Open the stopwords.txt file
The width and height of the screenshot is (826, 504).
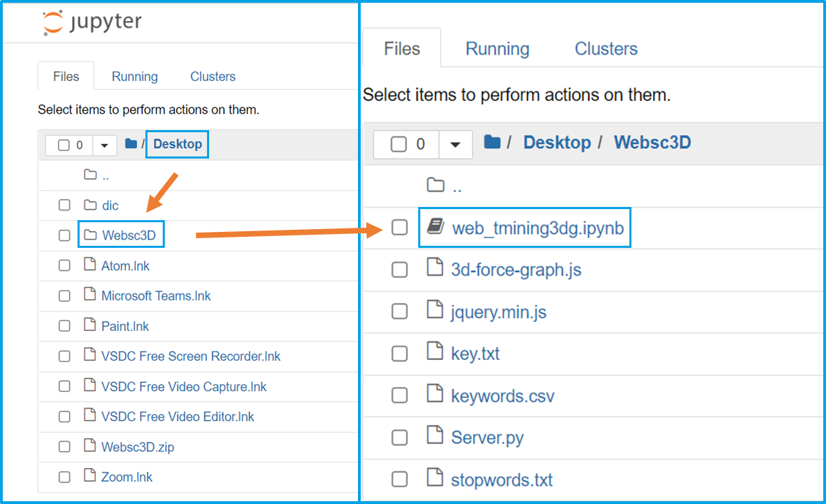pyautogui.click(x=501, y=480)
